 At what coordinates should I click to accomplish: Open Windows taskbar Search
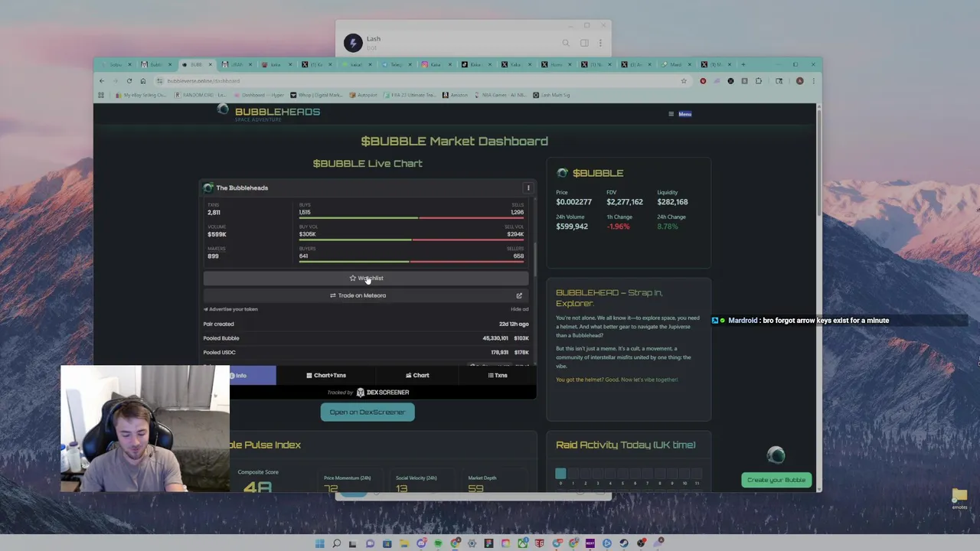pyautogui.click(x=336, y=543)
